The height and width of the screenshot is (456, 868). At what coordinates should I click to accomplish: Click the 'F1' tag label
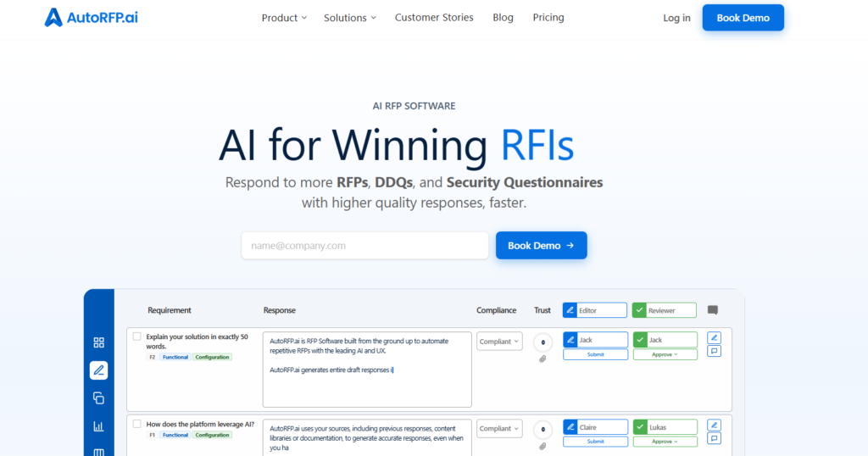tap(153, 435)
